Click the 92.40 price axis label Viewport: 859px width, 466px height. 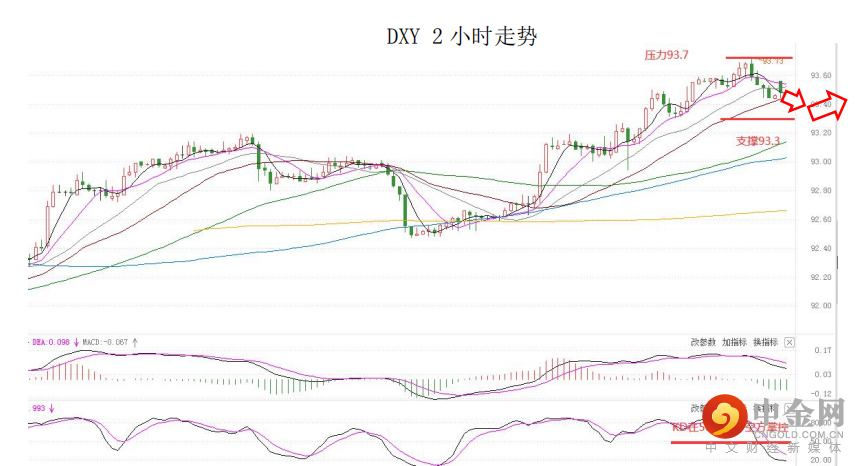(x=821, y=249)
